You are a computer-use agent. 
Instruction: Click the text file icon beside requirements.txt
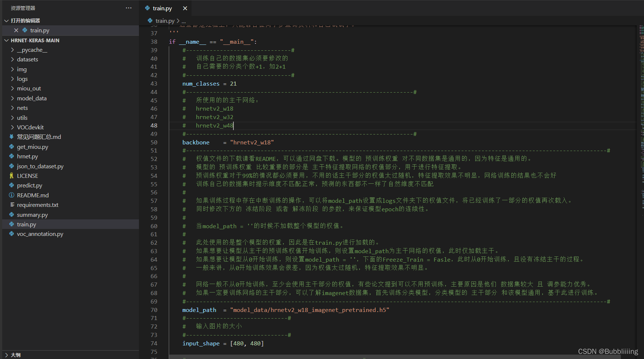(12, 205)
